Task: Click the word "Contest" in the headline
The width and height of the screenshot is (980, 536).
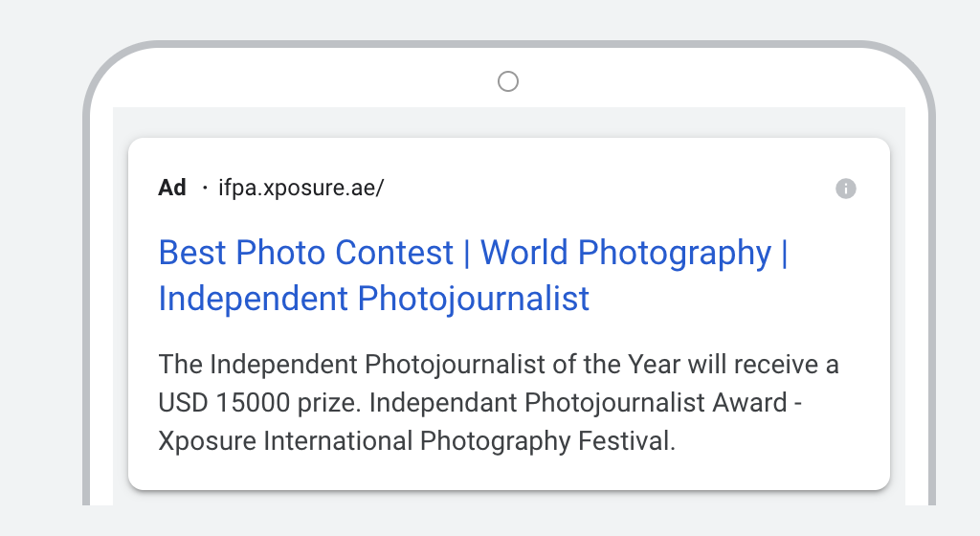Action: click(x=393, y=253)
